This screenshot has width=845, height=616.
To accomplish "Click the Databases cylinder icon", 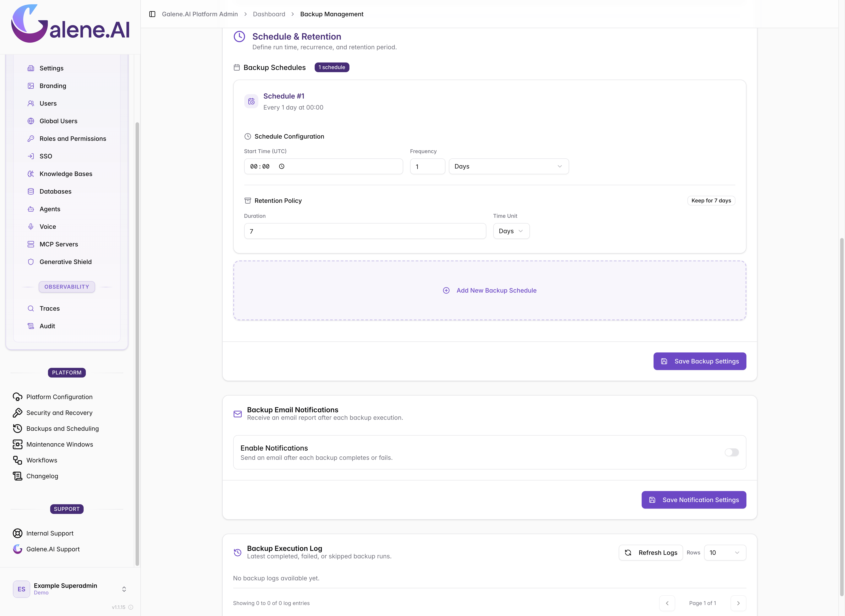I will point(31,191).
